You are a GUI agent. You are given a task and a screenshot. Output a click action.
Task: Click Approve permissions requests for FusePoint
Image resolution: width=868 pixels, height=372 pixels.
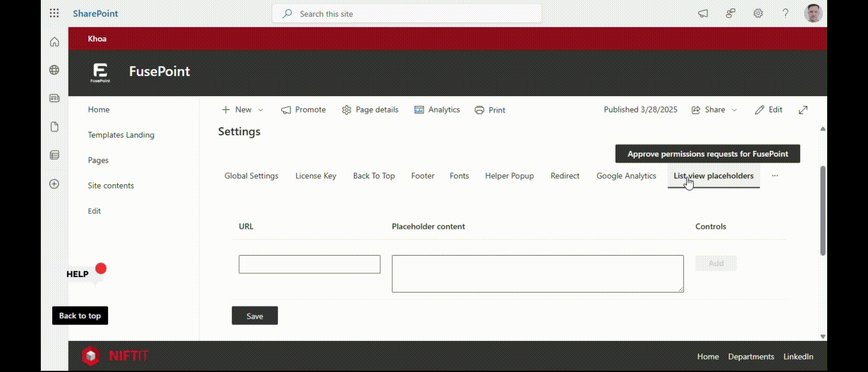click(707, 154)
